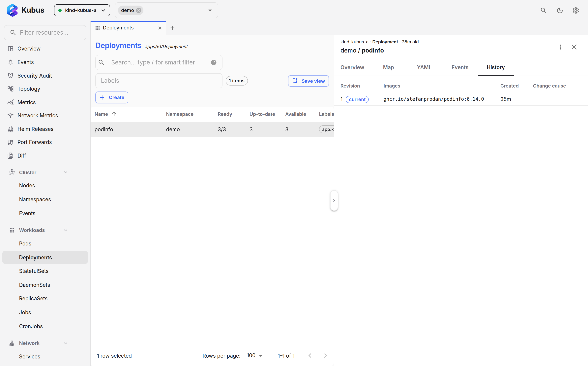Select the podinfo deployment row
The width and height of the screenshot is (588, 366).
point(212,129)
